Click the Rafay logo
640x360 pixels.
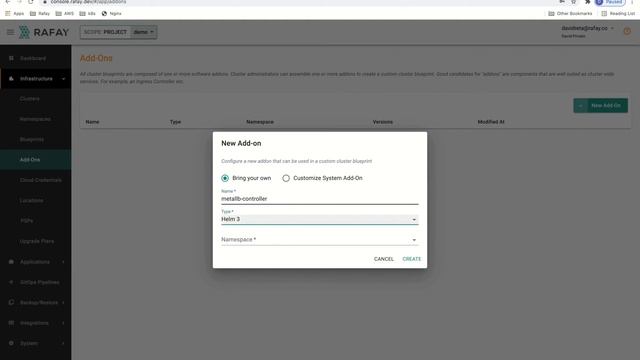(44, 32)
